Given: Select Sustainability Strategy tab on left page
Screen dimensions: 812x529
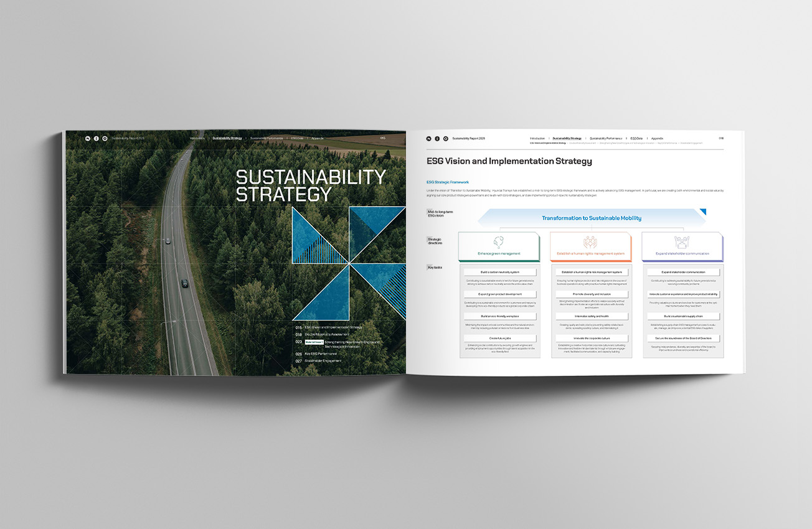Looking at the screenshot, I should pos(227,138).
